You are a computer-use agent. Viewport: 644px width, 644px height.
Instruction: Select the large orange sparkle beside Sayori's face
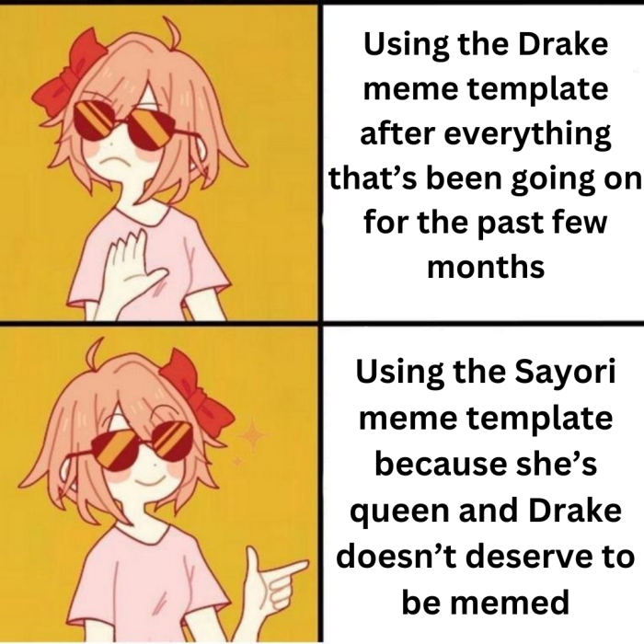(252, 436)
